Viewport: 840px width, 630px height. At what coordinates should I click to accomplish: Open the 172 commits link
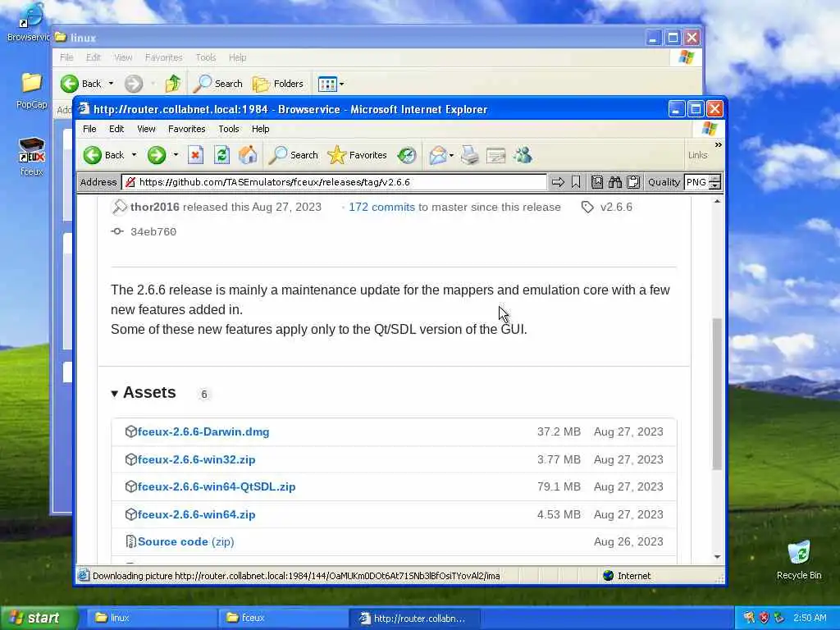click(381, 208)
